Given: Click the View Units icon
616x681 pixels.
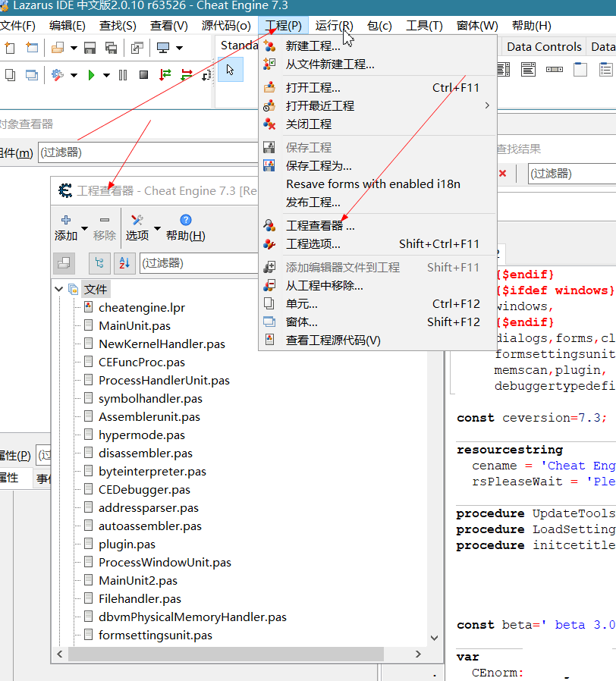Looking at the screenshot, I should [x=10, y=75].
